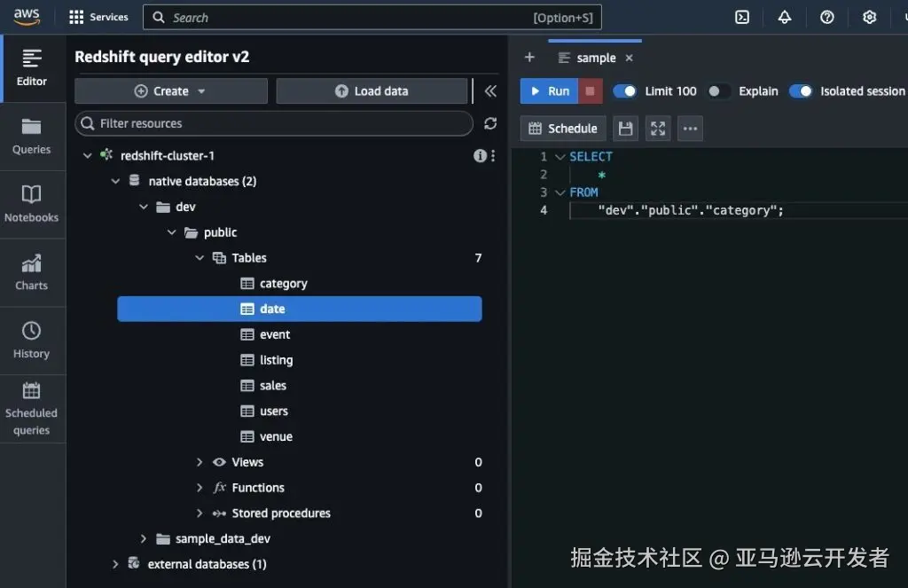This screenshot has height=588, width=908.
Task: Place cursor on "dev"."public"."category" line
Action: [x=691, y=210]
